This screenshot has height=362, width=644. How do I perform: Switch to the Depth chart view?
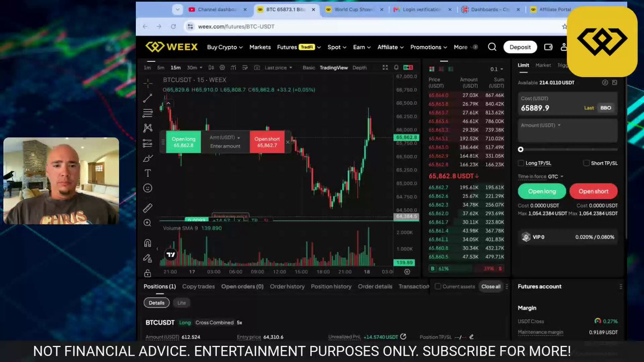[x=360, y=68]
